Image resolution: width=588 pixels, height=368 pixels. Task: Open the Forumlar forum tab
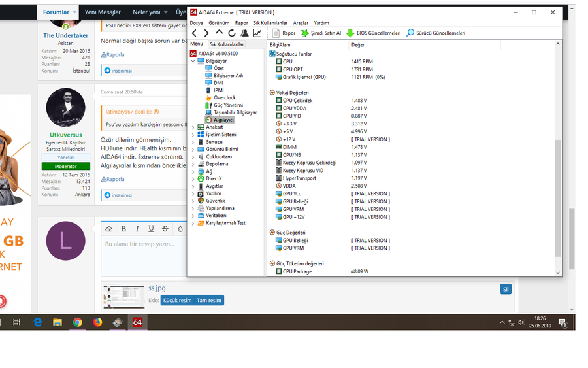[x=56, y=12]
